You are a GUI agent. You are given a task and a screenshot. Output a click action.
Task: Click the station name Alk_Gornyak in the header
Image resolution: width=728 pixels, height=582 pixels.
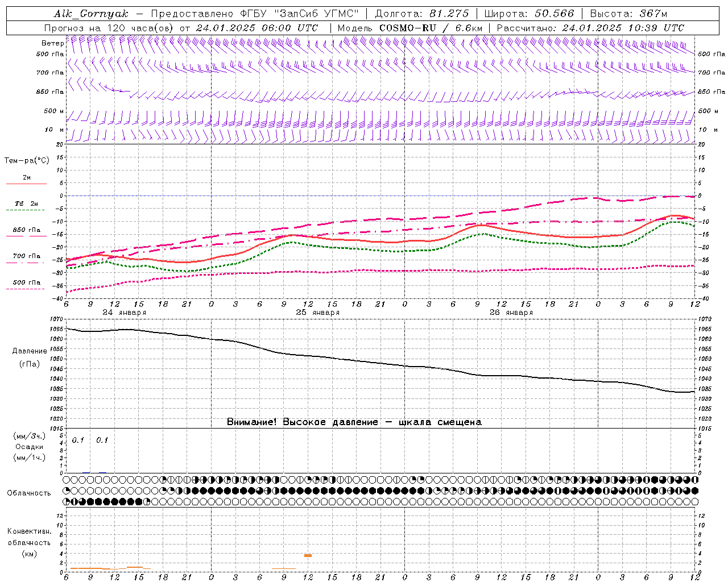pos(91,14)
